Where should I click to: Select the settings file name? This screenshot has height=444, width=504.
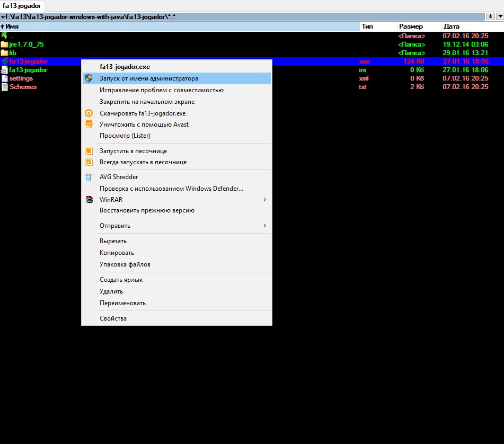pos(21,78)
